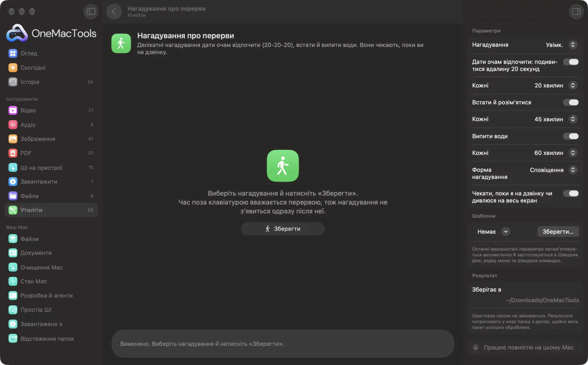Viewport: 588px width, 365px height.
Task: Toggle Чекати, поки я на дзвінку switch
Action: [x=571, y=194]
